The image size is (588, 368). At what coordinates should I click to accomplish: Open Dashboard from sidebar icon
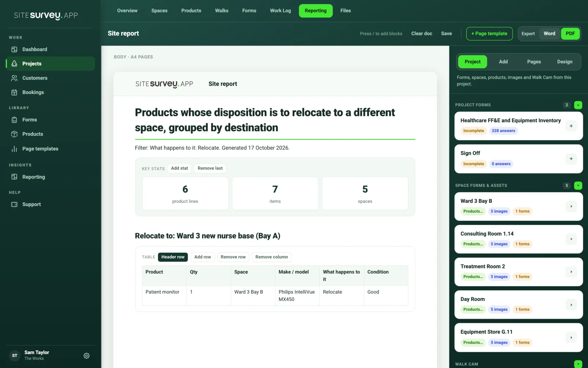point(14,49)
